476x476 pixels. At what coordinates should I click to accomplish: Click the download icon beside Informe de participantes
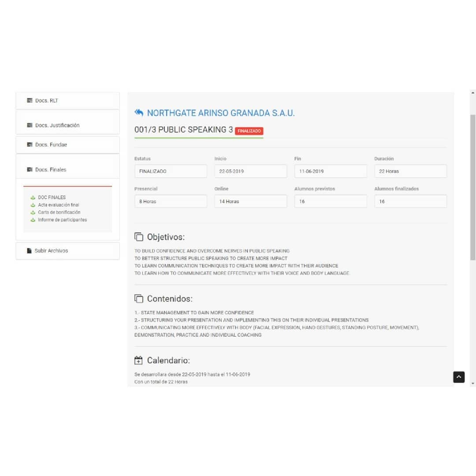click(33, 220)
